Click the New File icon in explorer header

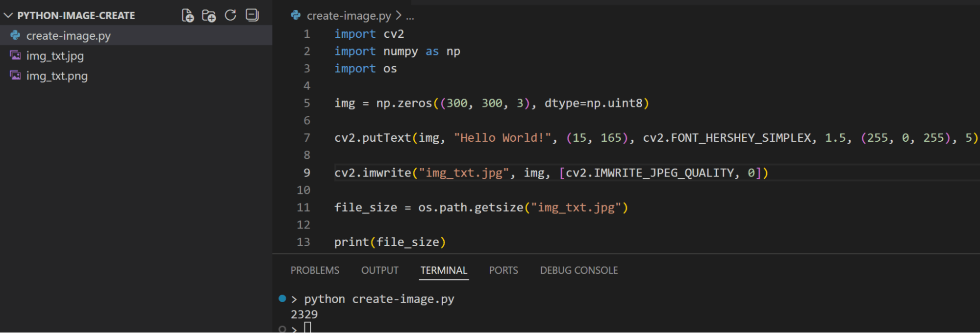pos(188,16)
